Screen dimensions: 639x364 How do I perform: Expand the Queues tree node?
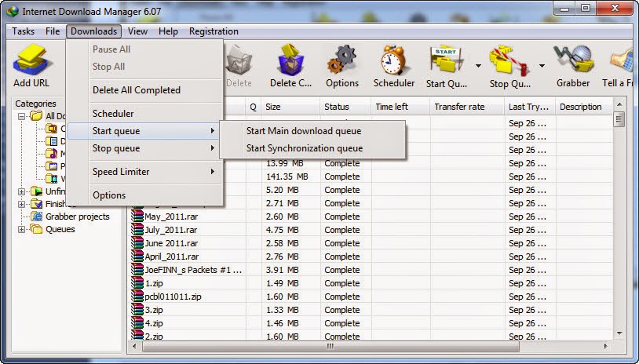click(x=22, y=229)
